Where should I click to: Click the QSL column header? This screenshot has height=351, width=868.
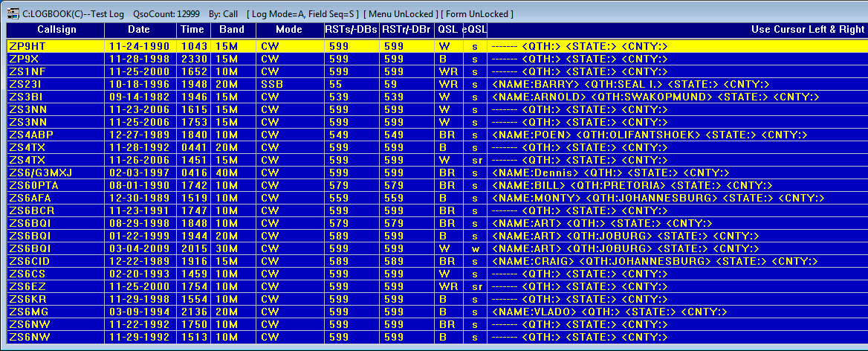pos(448,30)
